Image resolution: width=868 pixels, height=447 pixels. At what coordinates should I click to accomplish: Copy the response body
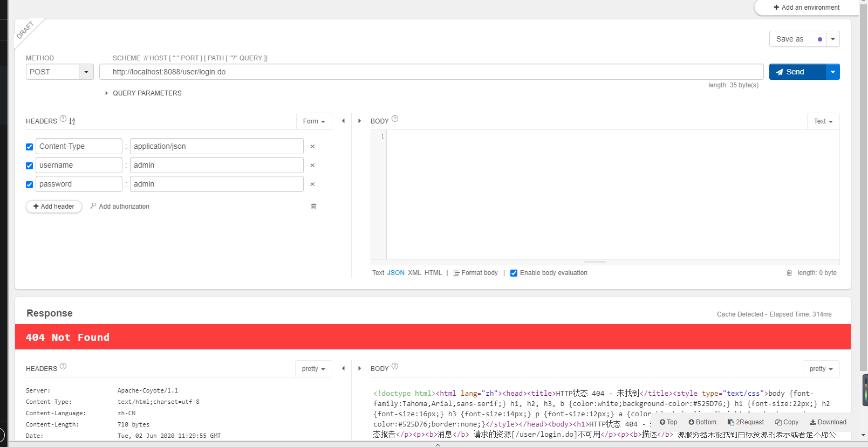[787, 422]
